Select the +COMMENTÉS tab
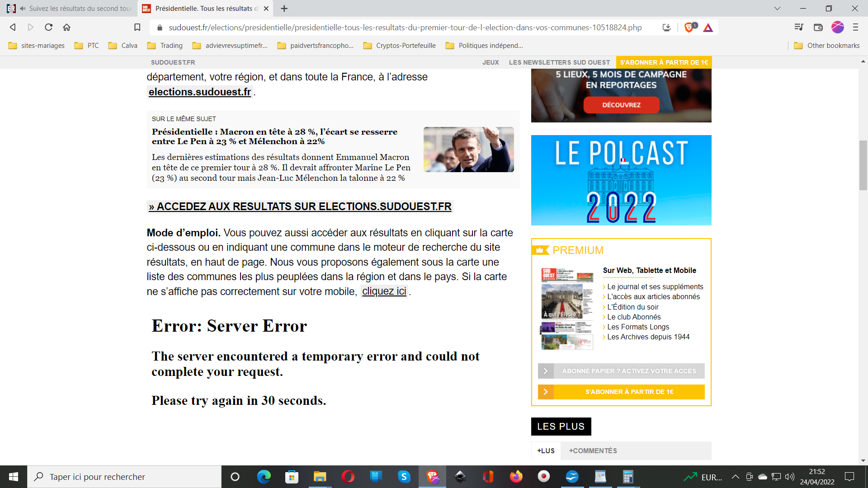 (x=593, y=451)
